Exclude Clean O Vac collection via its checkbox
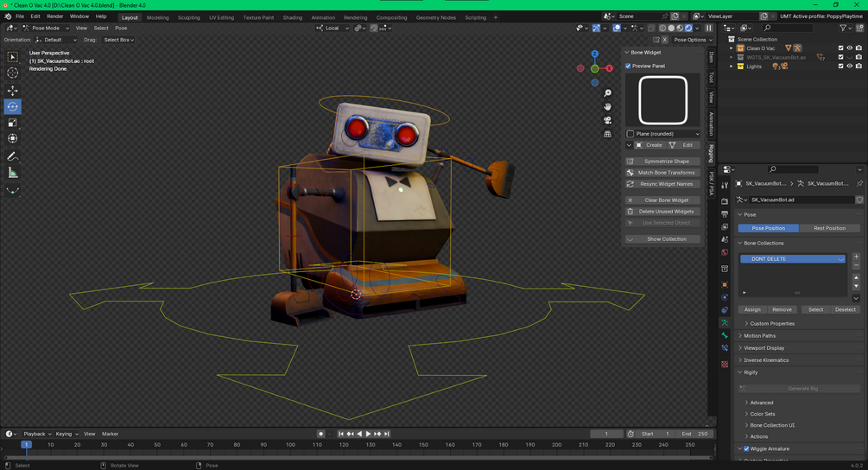 841,48
